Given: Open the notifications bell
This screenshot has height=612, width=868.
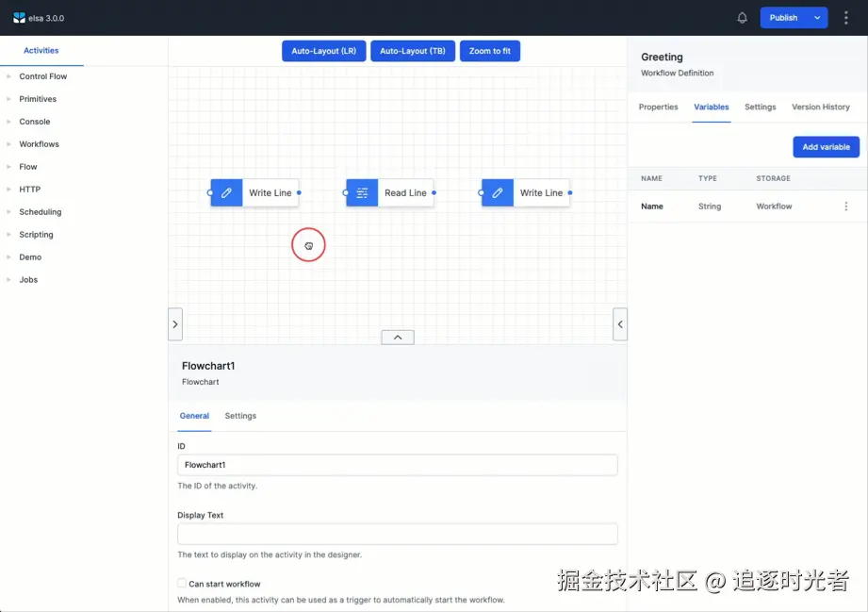Looking at the screenshot, I should pos(742,18).
